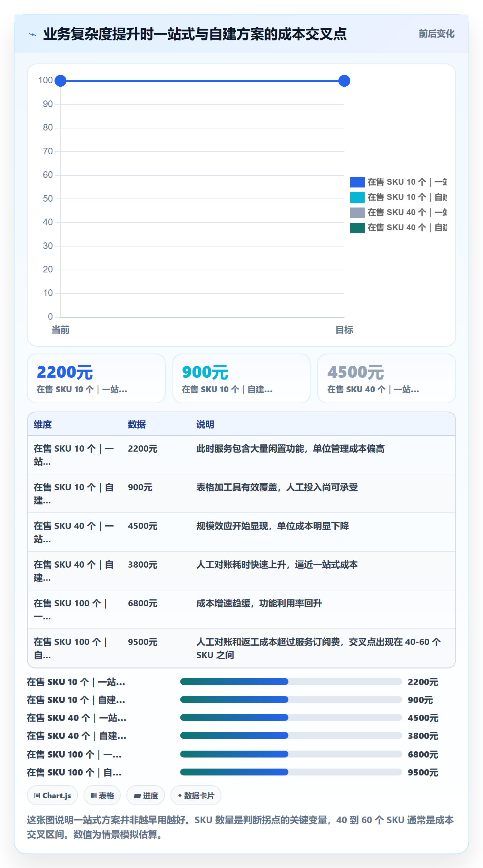Viewport: 483px width, 868px height.
Task: Click the table cell reading 6800元
Action: pyautogui.click(x=143, y=604)
